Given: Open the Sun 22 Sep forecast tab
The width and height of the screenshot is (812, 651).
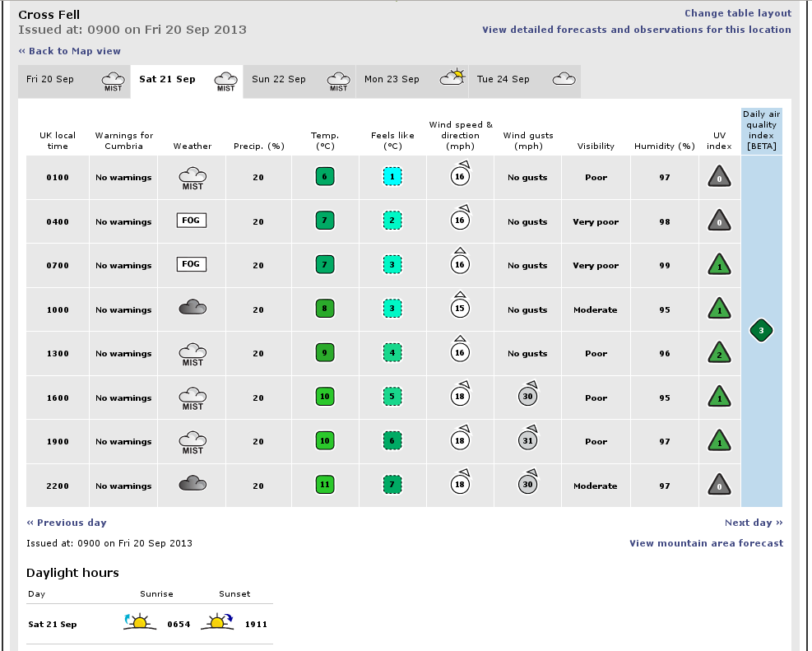Looking at the screenshot, I should pos(299,81).
